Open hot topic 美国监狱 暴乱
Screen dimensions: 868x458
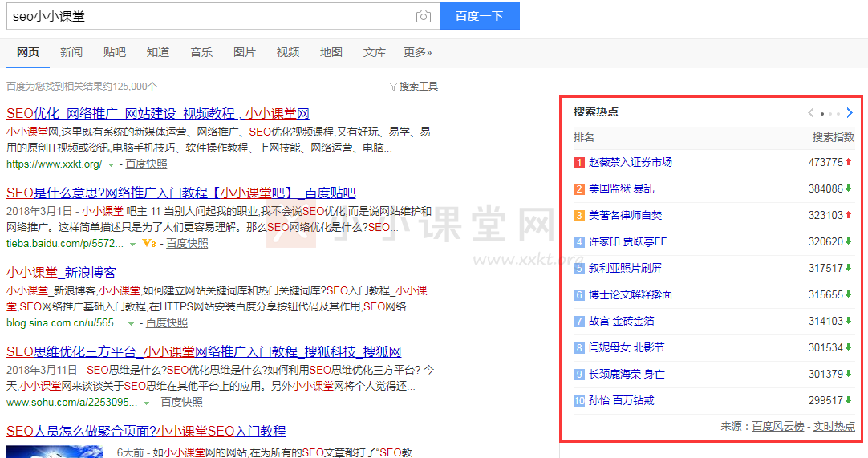click(621, 188)
